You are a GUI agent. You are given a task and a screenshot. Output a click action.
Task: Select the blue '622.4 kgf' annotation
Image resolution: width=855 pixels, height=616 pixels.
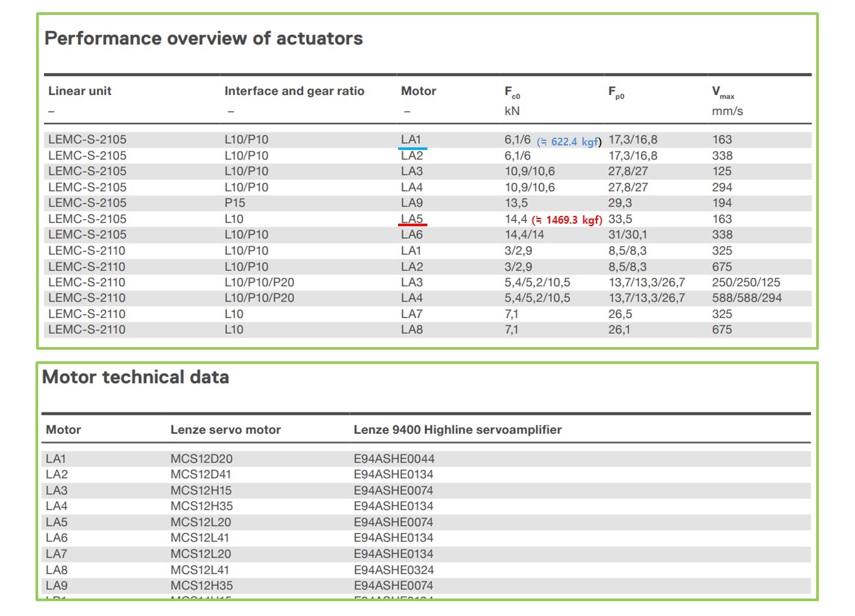[569, 142]
